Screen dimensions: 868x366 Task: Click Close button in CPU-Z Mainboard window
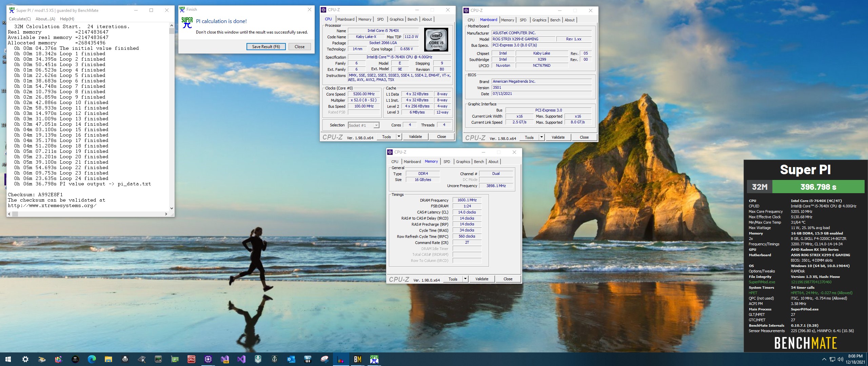point(584,137)
